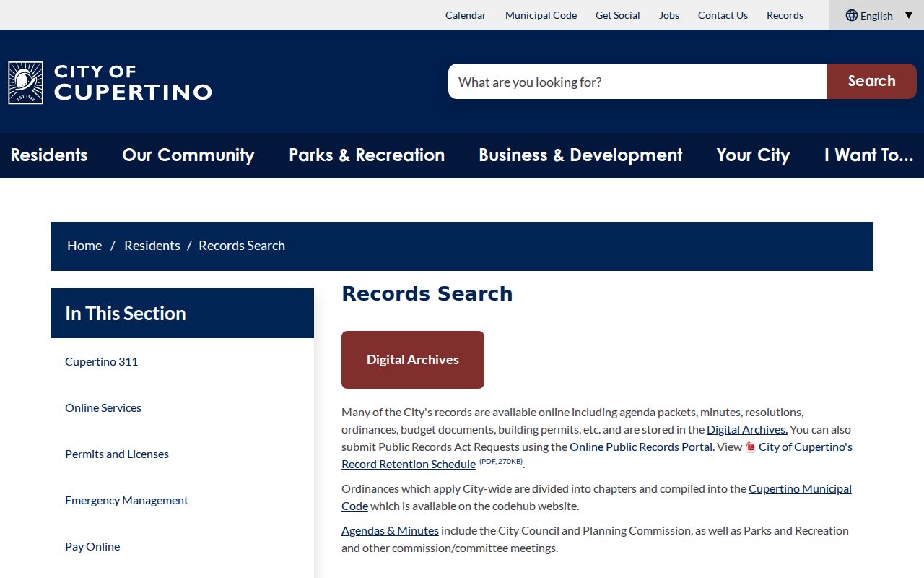The height and width of the screenshot is (578, 924).
Task: Go to Home in the breadcrumb
Action: (84, 246)
